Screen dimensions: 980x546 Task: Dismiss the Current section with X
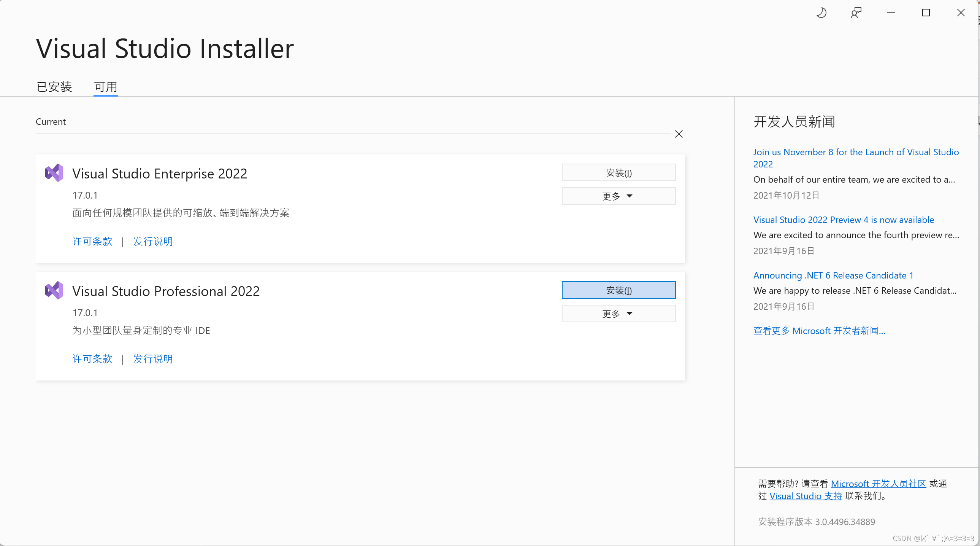[x=679, y=134]
